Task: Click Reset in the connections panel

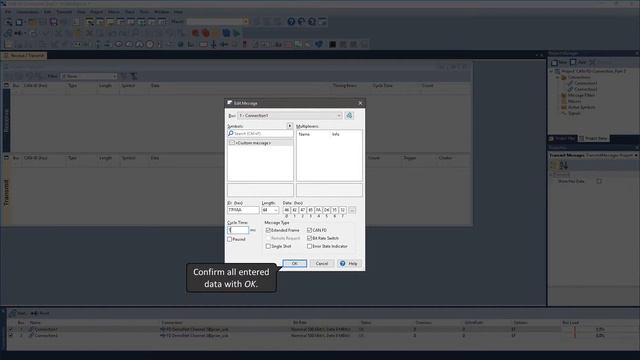Action: click(x=40, y=313)
